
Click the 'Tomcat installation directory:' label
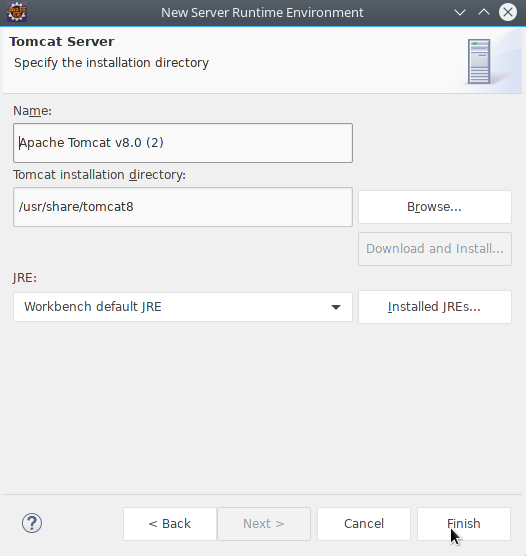99,175
